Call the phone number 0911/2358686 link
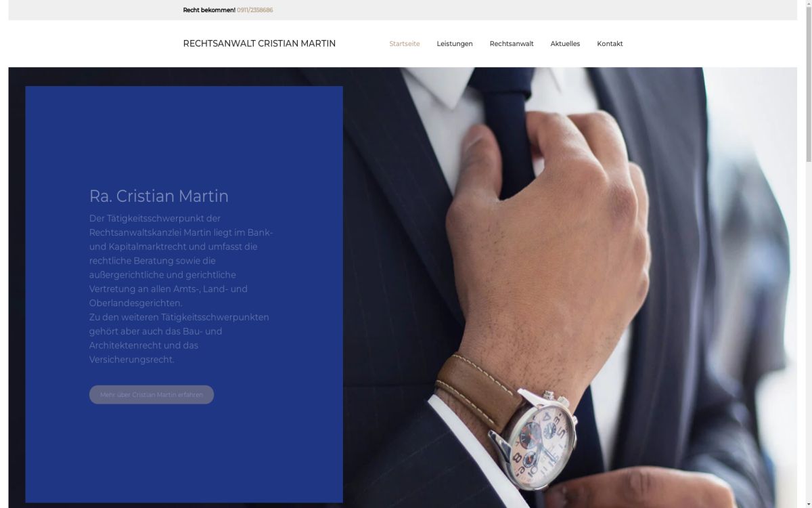This screenshot has width=812, height=508. tap(255, 10)
